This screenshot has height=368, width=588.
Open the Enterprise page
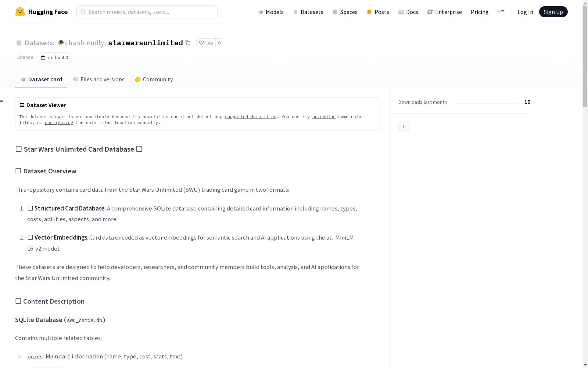[445, 12]
